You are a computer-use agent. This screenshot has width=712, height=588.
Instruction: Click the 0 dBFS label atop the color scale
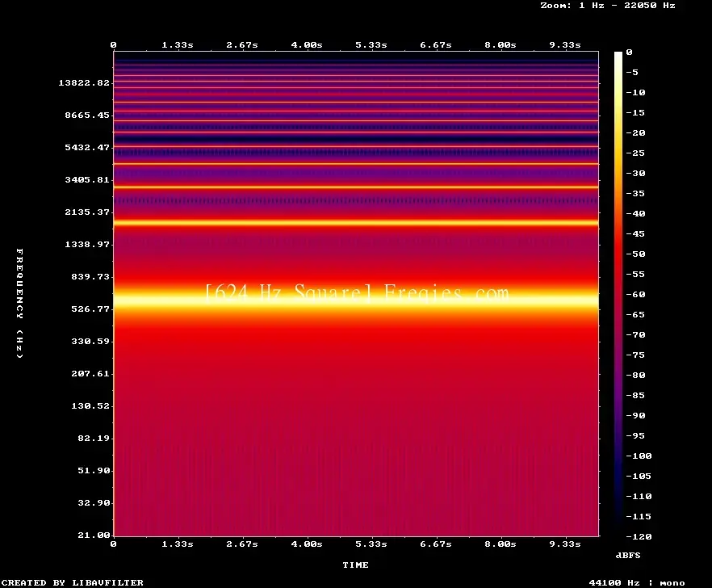[x=629, y=52]
